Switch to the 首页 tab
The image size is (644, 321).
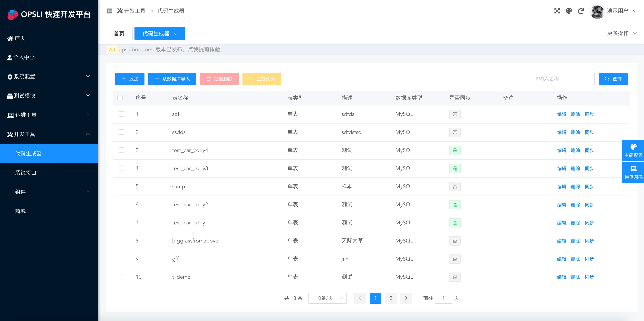point(119,33)
